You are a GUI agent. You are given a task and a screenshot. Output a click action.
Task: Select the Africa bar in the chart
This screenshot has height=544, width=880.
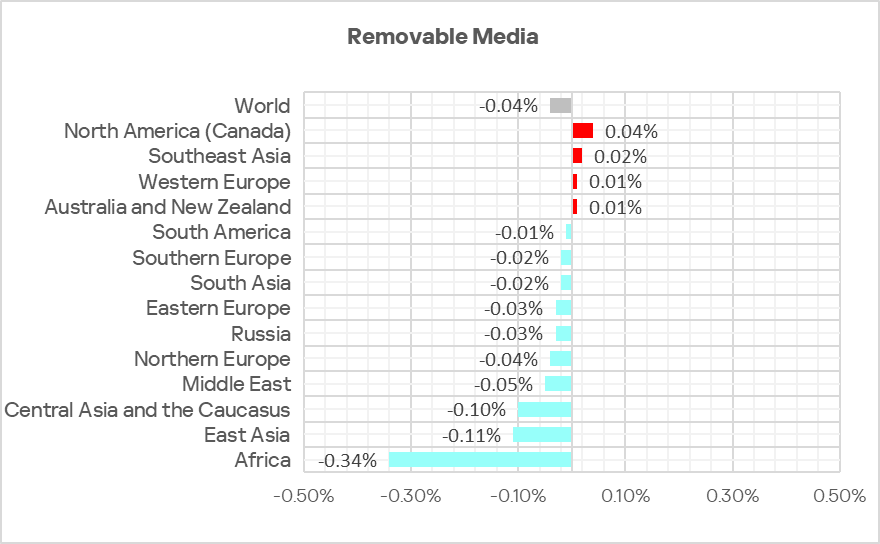pyautogui.click(x=480, y=460)
